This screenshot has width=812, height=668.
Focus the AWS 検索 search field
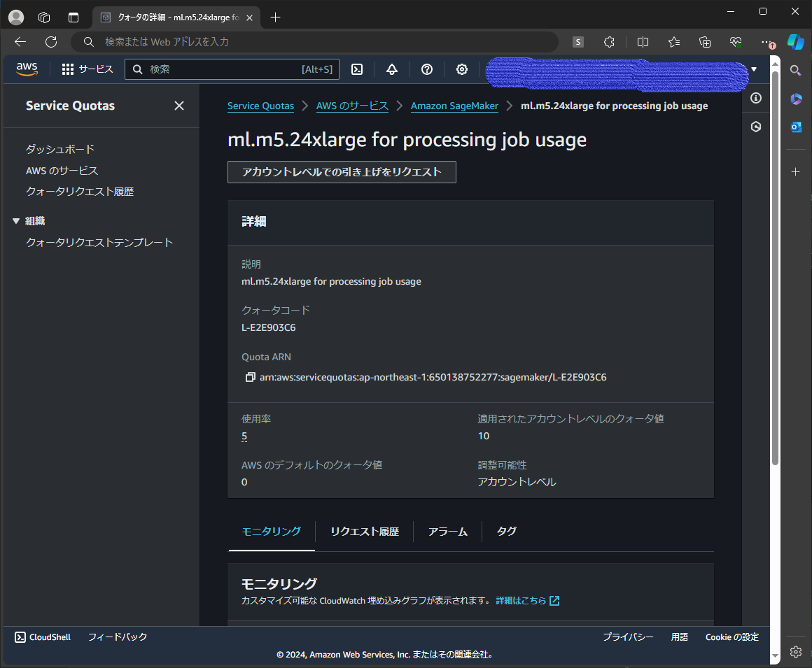point(232,69)
